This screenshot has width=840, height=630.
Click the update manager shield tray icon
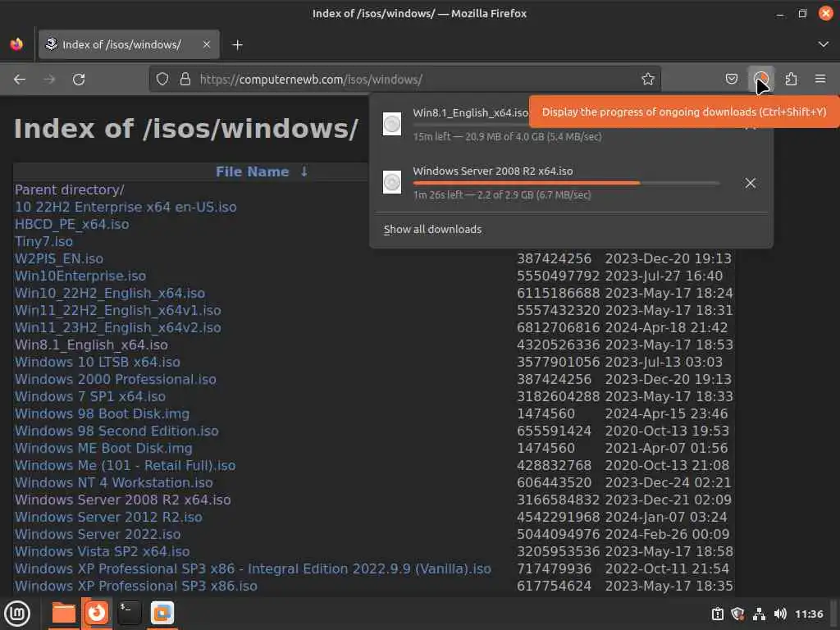click(737, 614)
